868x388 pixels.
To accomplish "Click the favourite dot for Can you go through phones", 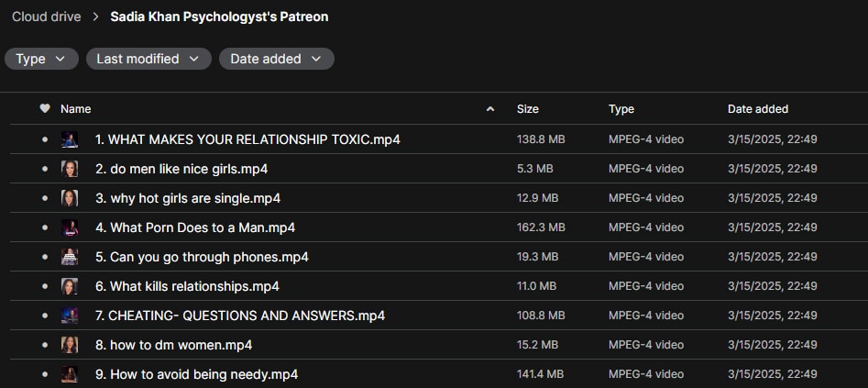I will (x=45, y=257).
